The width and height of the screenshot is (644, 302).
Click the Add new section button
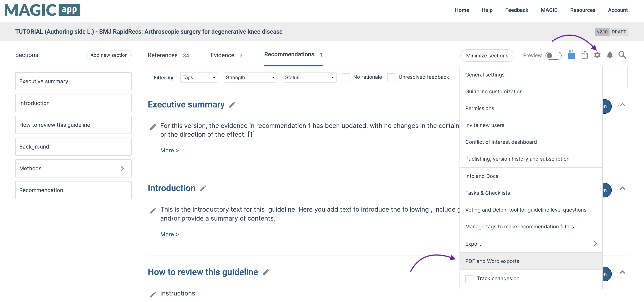[x=109, y=55]
